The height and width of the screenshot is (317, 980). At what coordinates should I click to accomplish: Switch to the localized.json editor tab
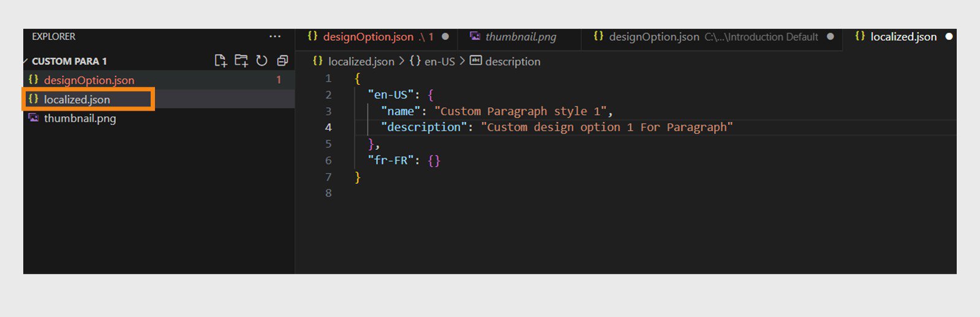point(900,37)
